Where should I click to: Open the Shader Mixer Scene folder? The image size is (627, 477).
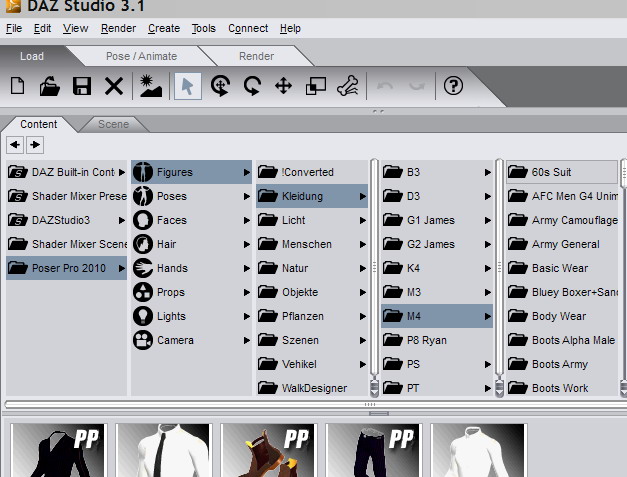pos(66,244)
